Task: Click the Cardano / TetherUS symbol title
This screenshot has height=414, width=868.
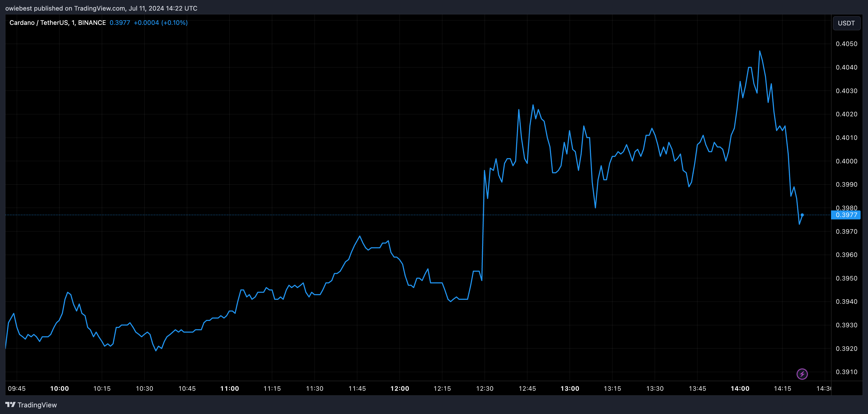Action: click(58, 22)
